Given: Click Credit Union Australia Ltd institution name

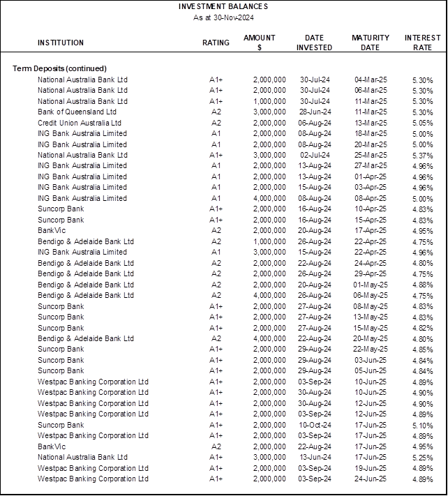Looking at the screenshot, I should pyautogui.click(x=80, y=123).
